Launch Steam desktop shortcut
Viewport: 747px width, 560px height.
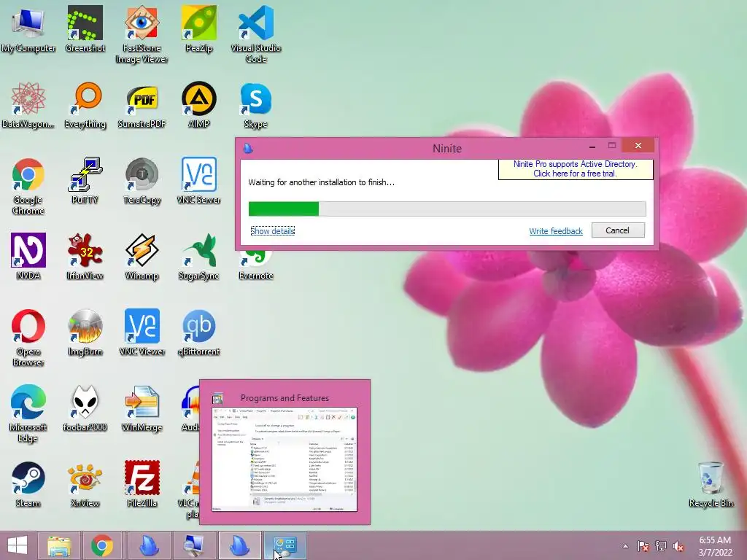point(28,484)
